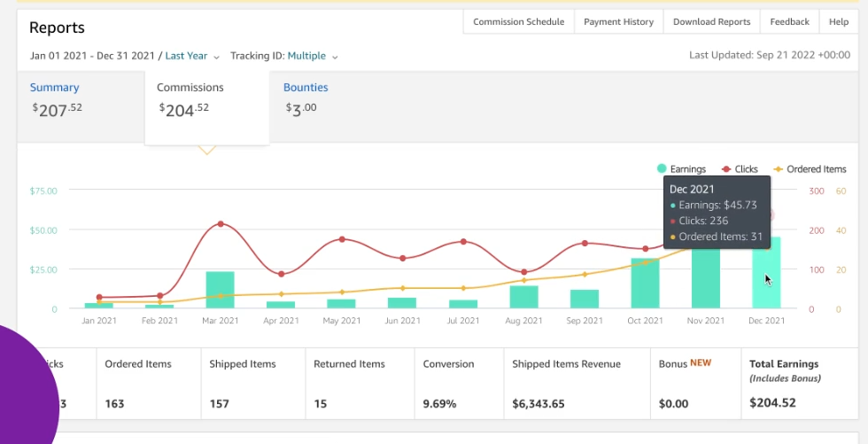Click the 15 returned items value
Viewport: 868px width, 444px height.
[320, 403]
